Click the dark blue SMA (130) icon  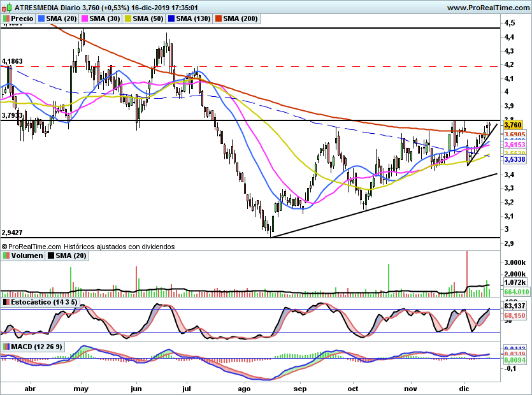coord(171,18)
